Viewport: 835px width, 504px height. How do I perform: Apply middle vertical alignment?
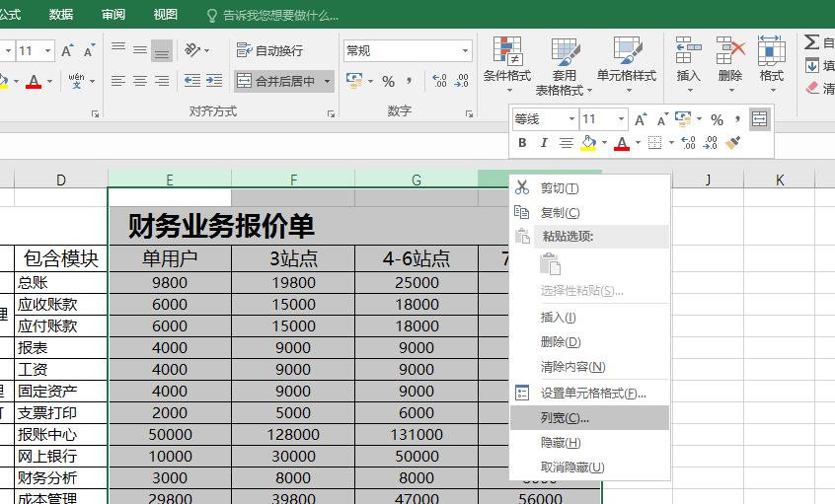(x=140, y=50)
